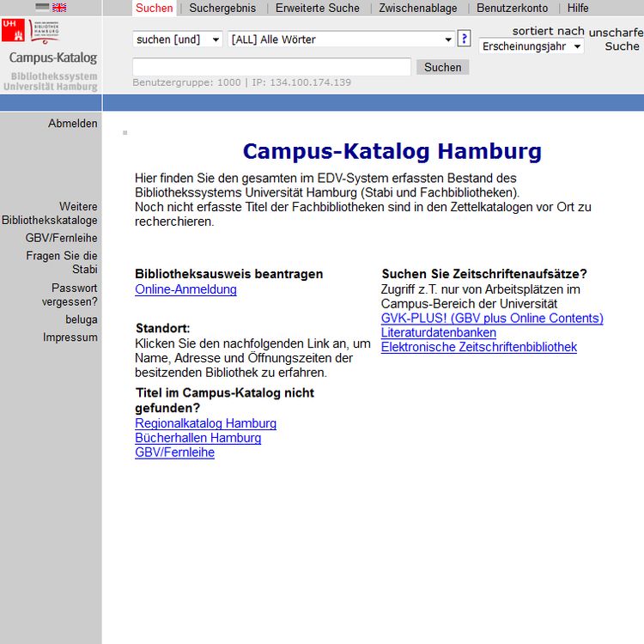Open the GVK-PLUS! Online Contents link

pos(492,318)
